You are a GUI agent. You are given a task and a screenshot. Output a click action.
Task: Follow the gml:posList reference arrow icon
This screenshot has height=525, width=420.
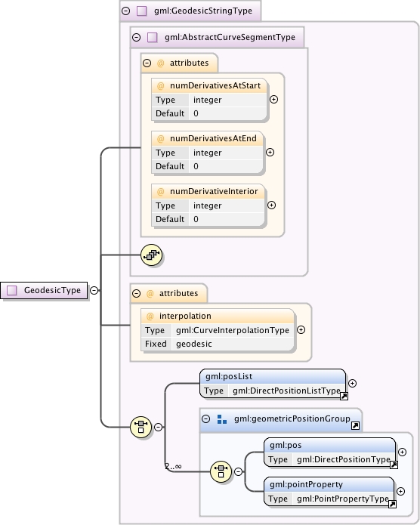[x=344, y=397]
